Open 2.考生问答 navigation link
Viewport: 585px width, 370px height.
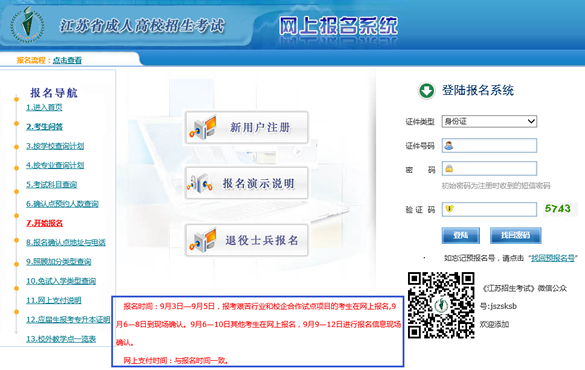pos(44,127)
